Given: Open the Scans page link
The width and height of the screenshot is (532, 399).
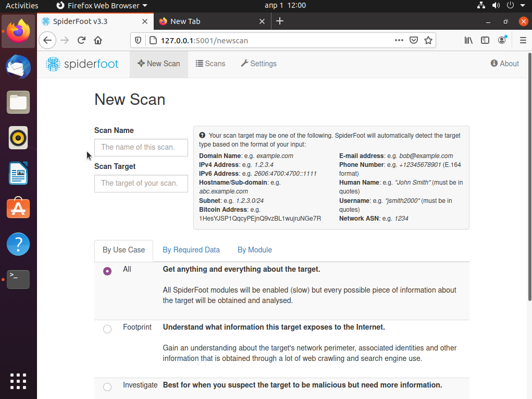Looking at the screenshot, I should 211,64.
